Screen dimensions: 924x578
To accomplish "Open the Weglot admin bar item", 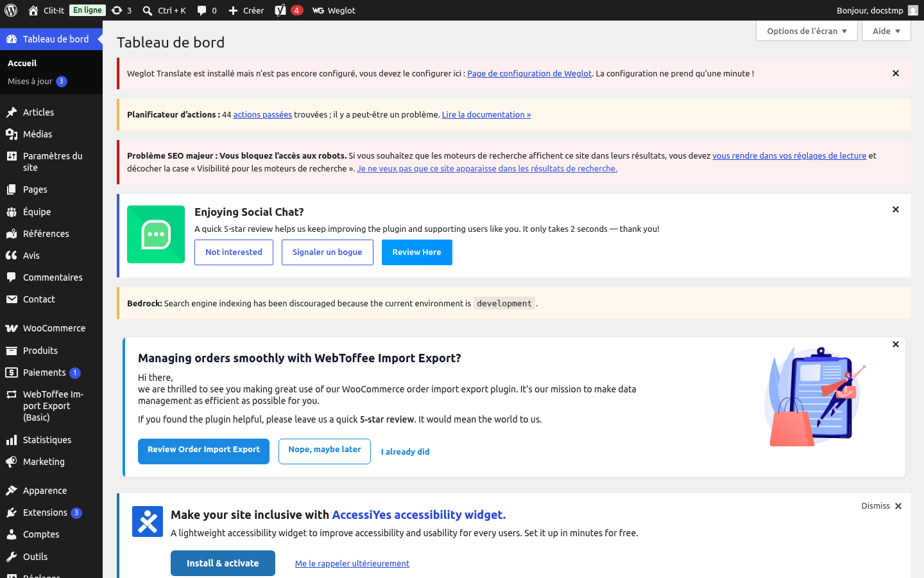I will [x=334, y=10].
